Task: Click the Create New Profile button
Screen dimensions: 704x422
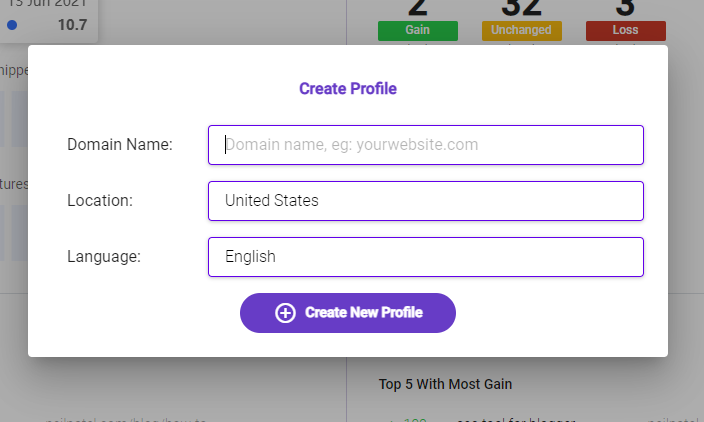Action: [348, 313]
